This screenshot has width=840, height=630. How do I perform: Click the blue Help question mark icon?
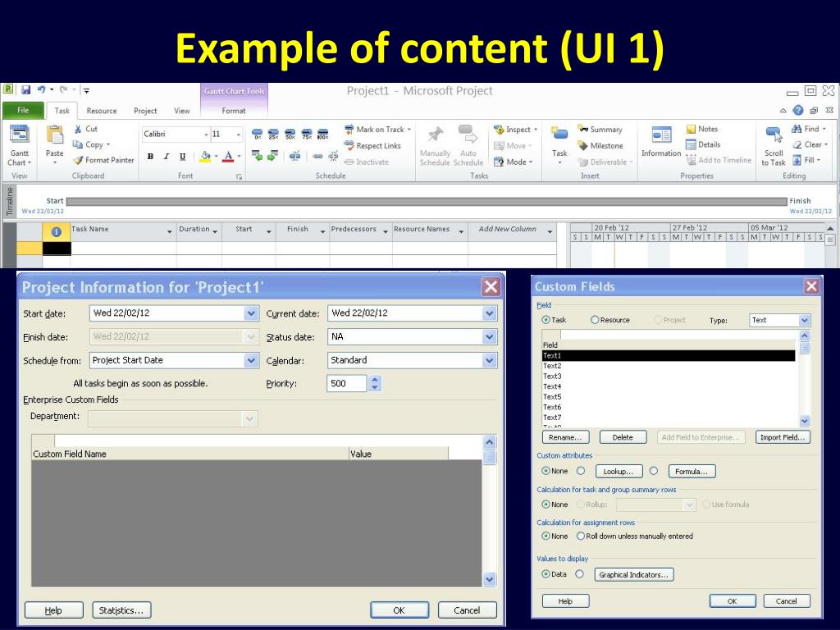click(x=798, y=111)
